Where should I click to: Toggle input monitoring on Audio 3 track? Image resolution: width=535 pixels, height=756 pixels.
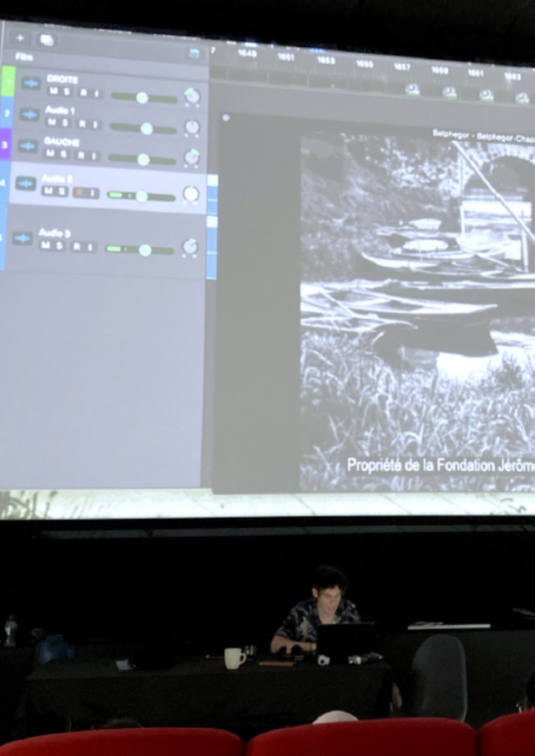tap(90, 247)
